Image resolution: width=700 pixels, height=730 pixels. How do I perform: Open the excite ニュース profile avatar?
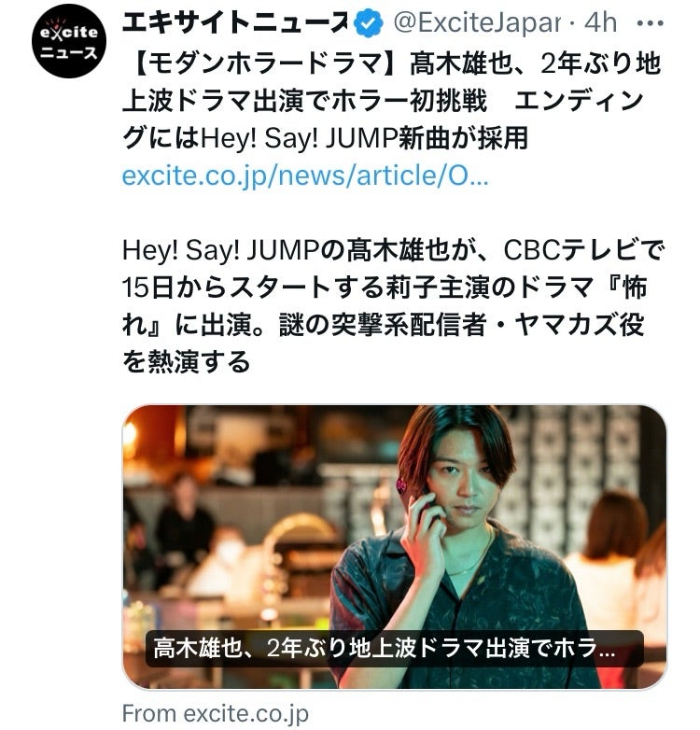click(x=69, y=40)
